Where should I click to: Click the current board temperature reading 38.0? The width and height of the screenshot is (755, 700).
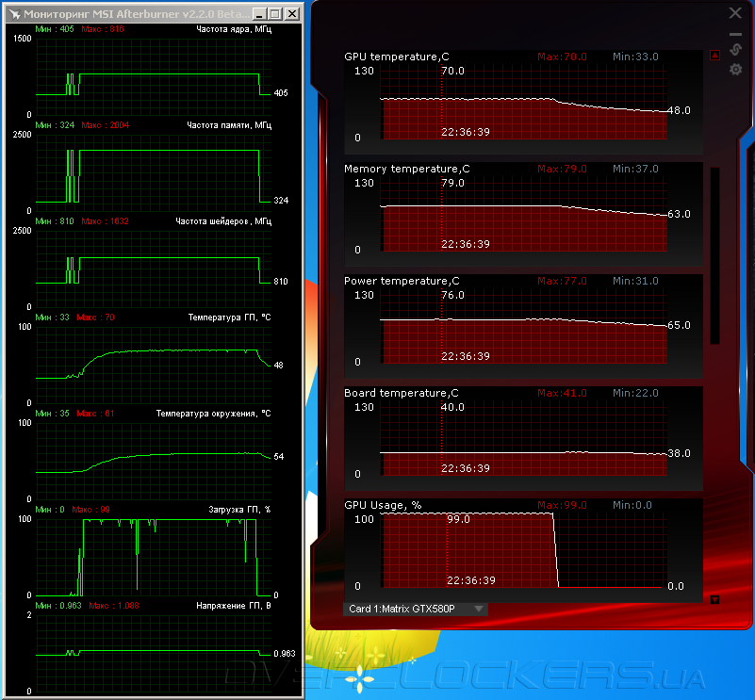pos(679,453)
